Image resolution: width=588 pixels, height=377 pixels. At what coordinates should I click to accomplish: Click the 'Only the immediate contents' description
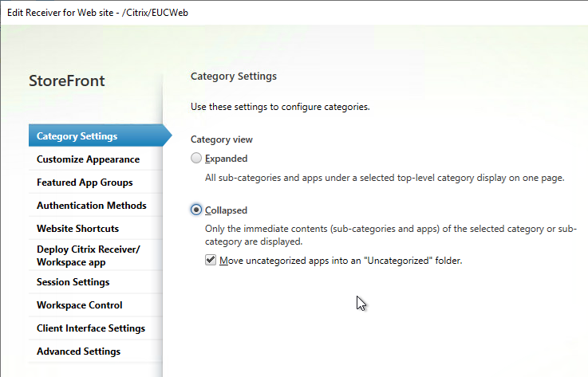pos(391,235)
